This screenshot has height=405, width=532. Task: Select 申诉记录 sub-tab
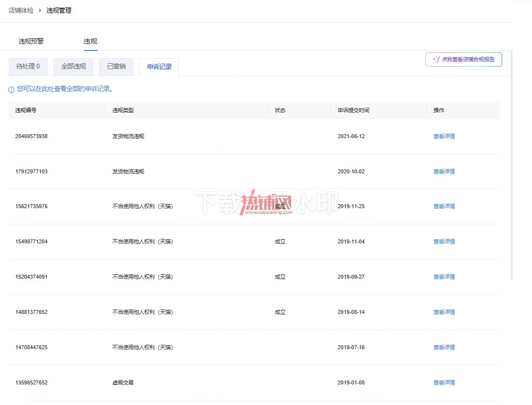pyautogui.click(x=159, y=67)
